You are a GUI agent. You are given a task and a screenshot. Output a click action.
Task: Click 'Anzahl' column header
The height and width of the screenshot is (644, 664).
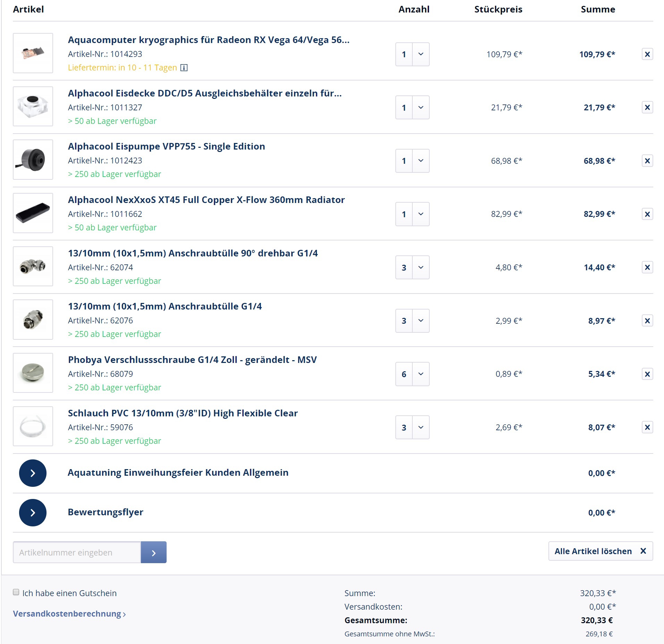pyautogui.click(x=414, y=9)
